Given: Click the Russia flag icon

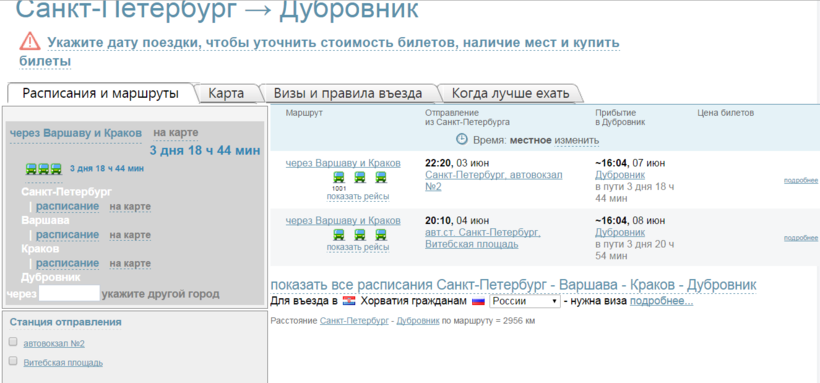Looking at the screenshot, I should [478, 301].
